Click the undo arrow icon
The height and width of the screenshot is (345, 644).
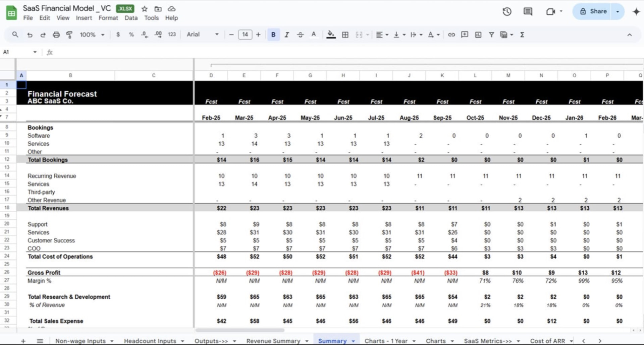[30, 34]
